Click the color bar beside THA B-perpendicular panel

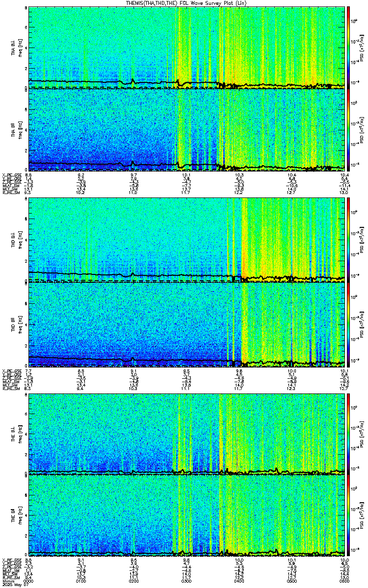click(x=349, y=48)
